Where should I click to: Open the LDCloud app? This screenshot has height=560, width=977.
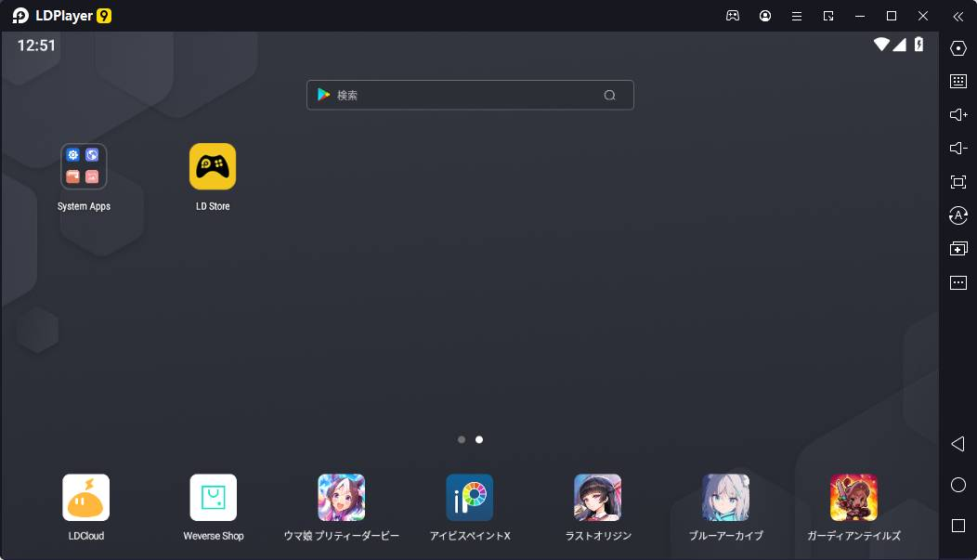pos(85,497)
